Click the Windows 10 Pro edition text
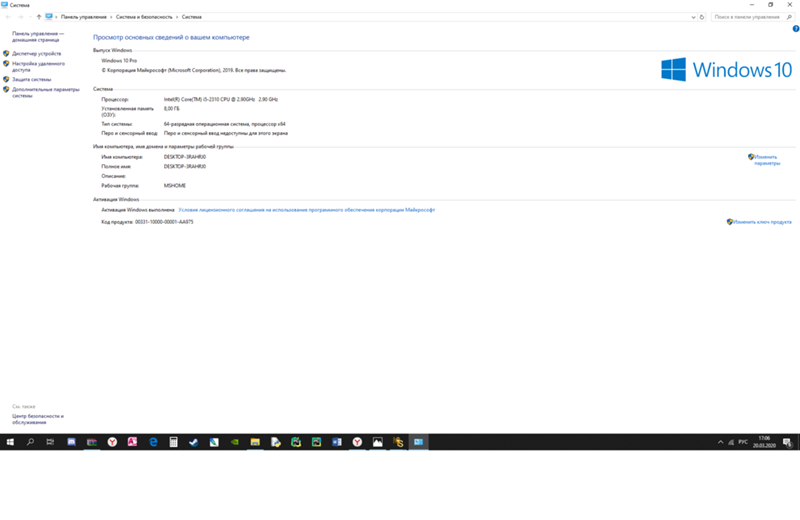The width and height of the screenshot is (800, 520). point(119,61)
